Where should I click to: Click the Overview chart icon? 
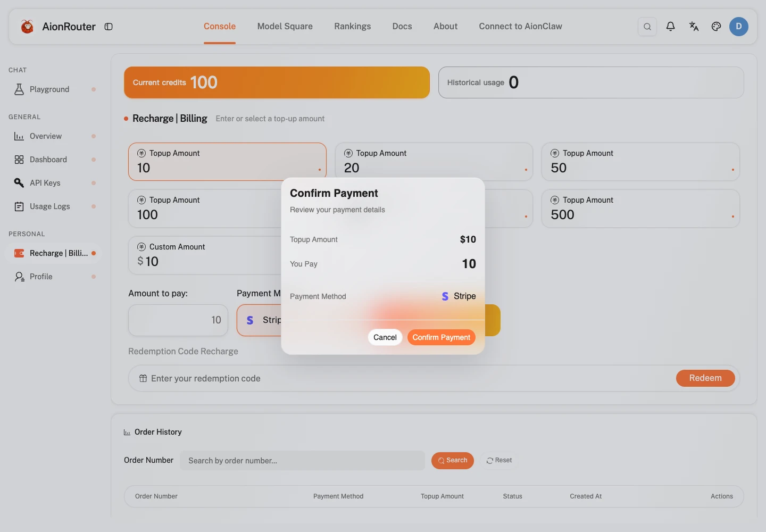pyautogui.click(x=19, y=136)
